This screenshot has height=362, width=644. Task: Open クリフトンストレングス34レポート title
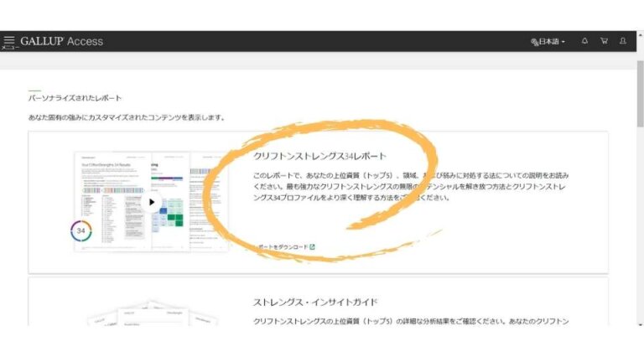[x=319, y=156]
